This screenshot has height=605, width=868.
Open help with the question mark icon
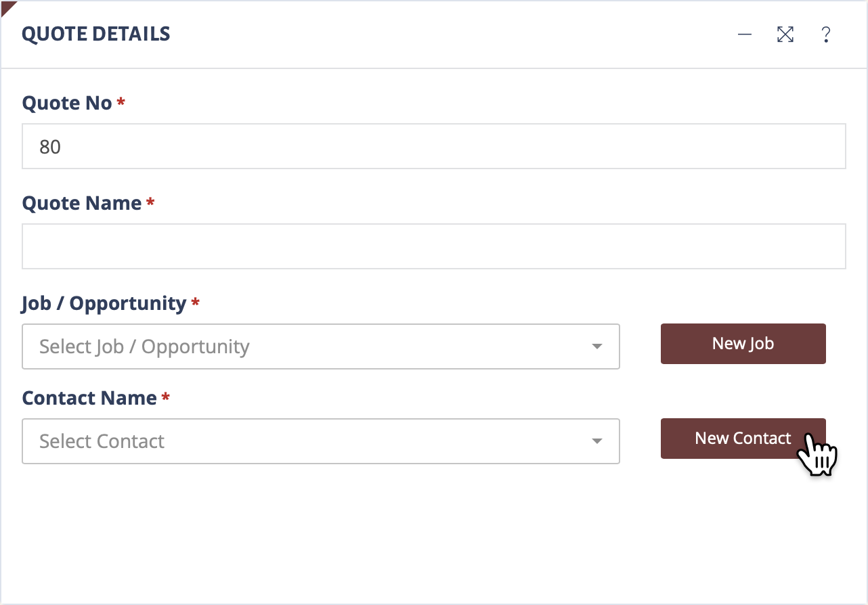pos(825,35)
